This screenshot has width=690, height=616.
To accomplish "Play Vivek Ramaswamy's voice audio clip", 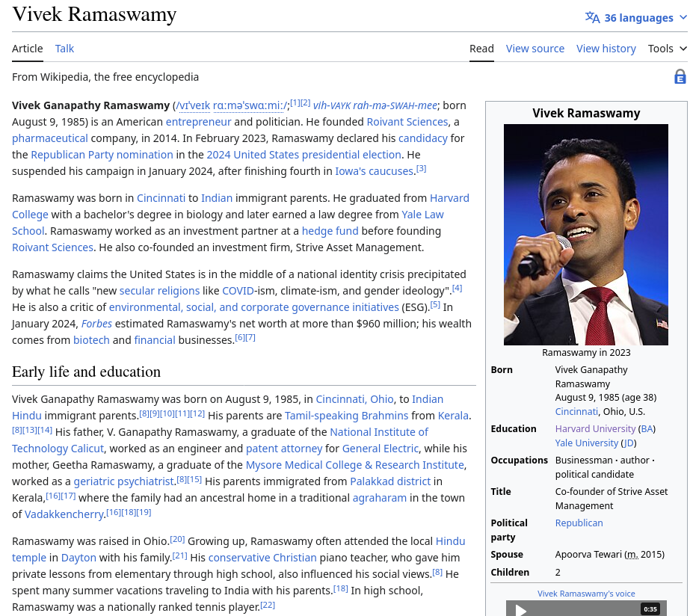I will click(x=521, y=609).
